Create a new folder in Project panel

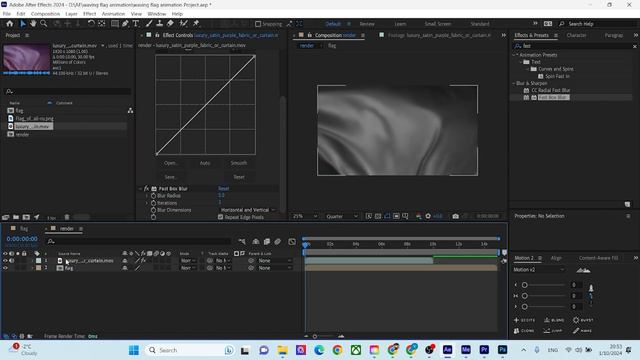(x=16, y=217)
